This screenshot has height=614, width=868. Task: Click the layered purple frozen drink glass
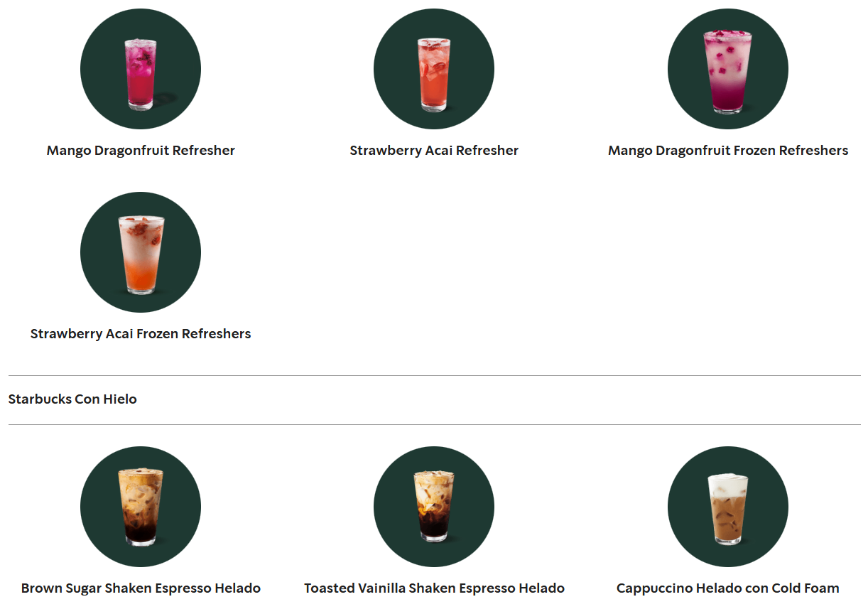[727, 72]
